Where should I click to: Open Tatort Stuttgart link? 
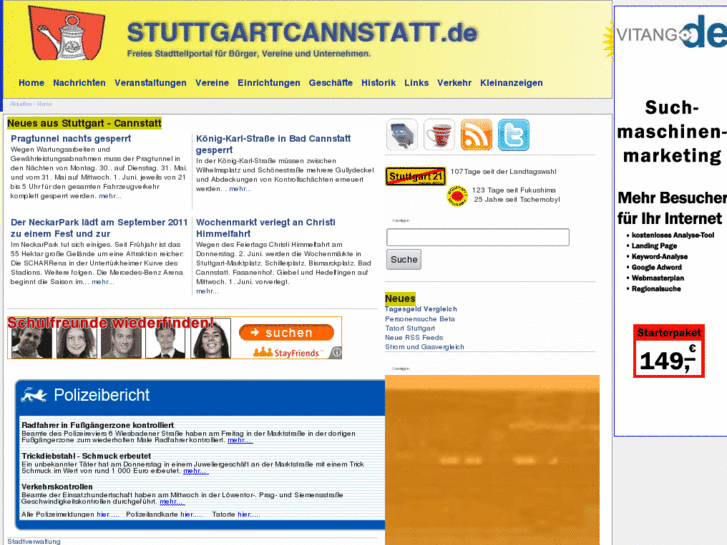coord(410,328)
